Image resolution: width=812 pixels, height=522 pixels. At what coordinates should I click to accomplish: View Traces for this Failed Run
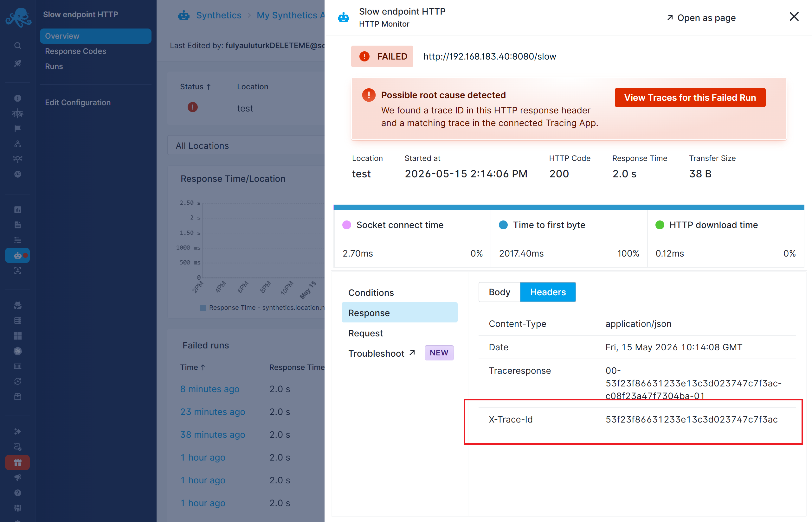[690, 98]
